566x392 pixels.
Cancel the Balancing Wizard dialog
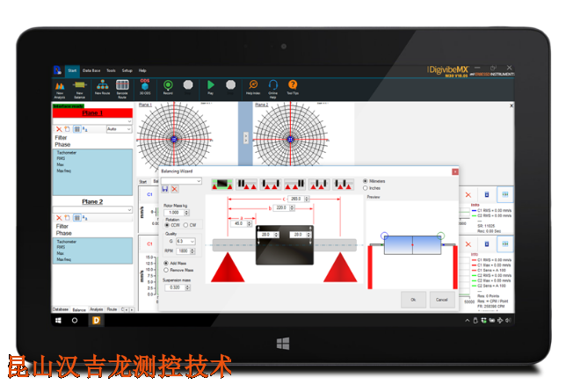pyautogui.click(x=442, y=299)
